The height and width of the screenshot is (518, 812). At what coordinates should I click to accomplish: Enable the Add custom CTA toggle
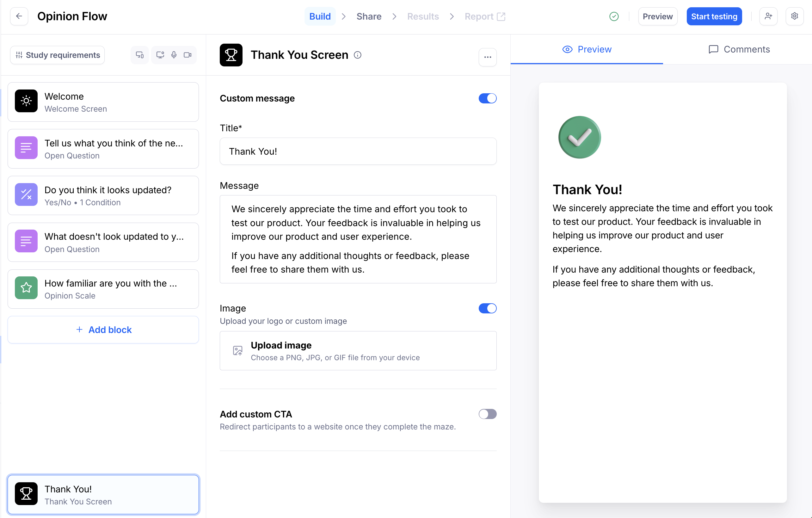(x=487, y=414)
